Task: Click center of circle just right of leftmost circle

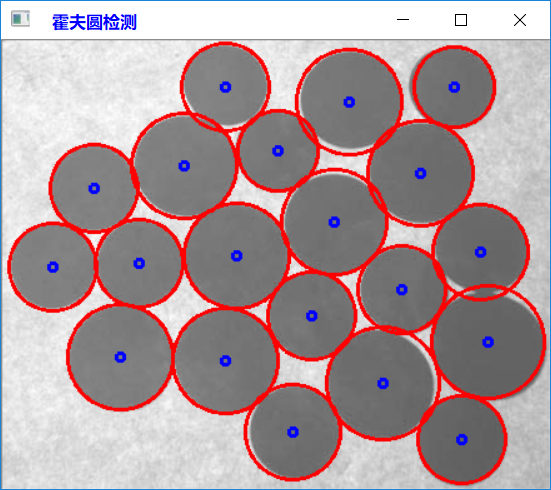Action: 139,263
